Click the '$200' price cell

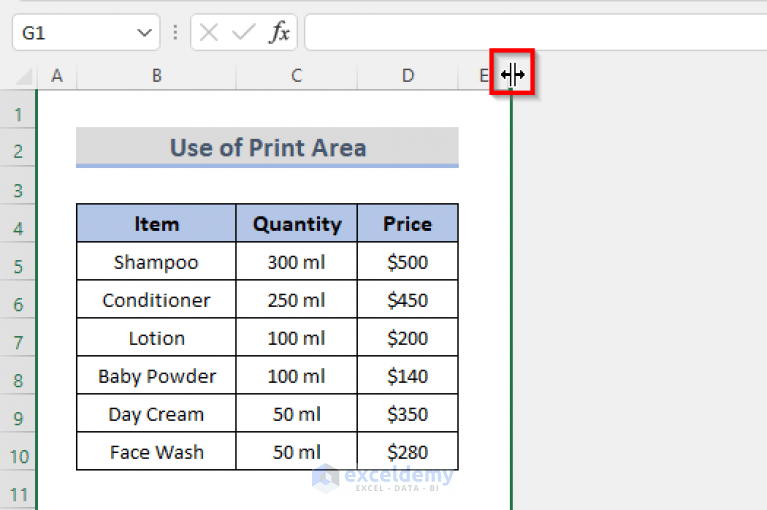click(x=408, y=338)
